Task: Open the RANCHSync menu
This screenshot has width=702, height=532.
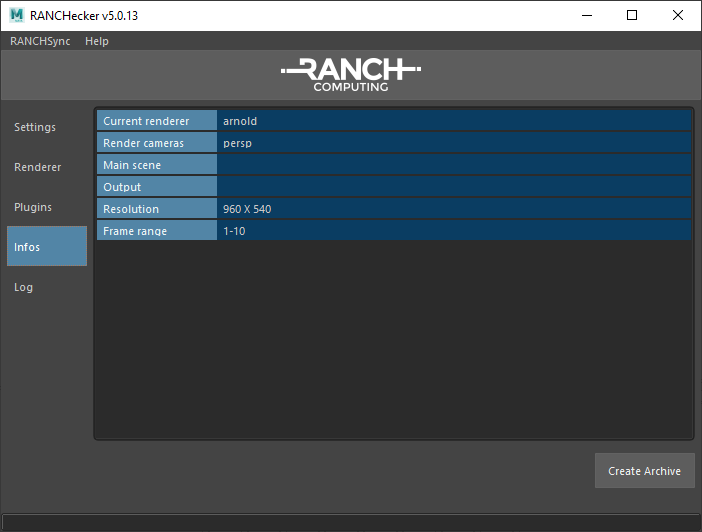Action: pos(40,41)
